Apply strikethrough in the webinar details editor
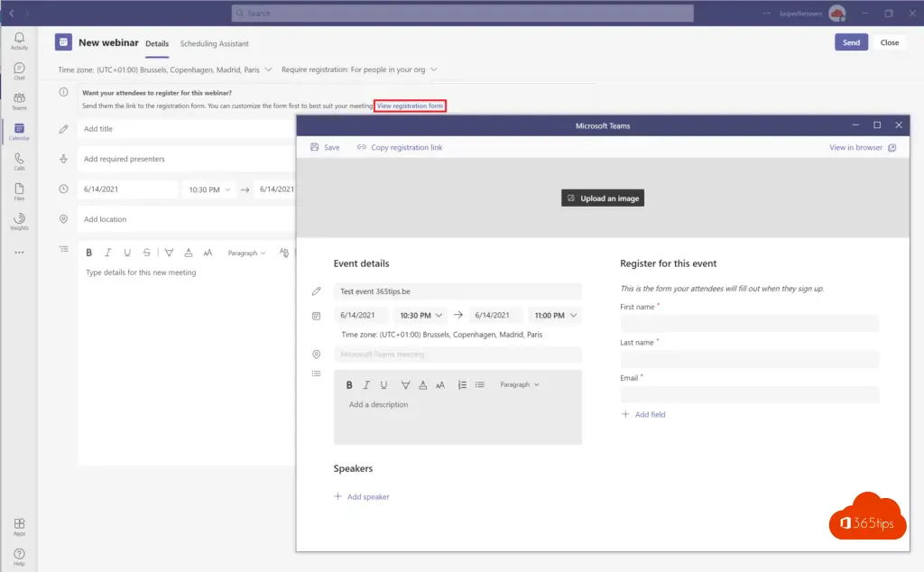Viewport: 924px width, 572px height. (x=147, y=253)
